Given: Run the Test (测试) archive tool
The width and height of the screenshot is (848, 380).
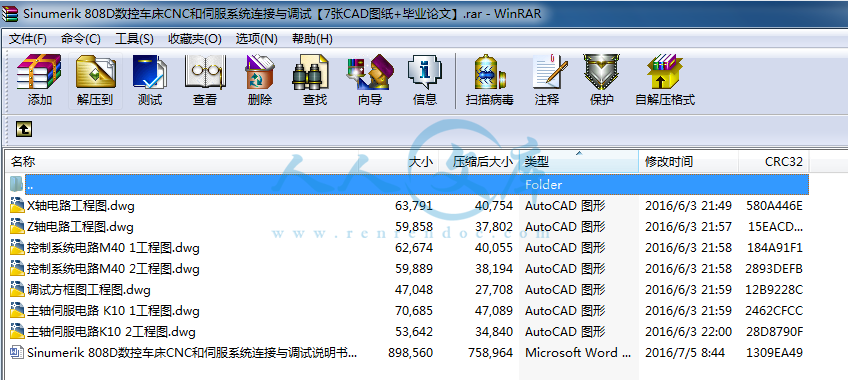Looking at the screenshot, I should [x=150, y=72].
